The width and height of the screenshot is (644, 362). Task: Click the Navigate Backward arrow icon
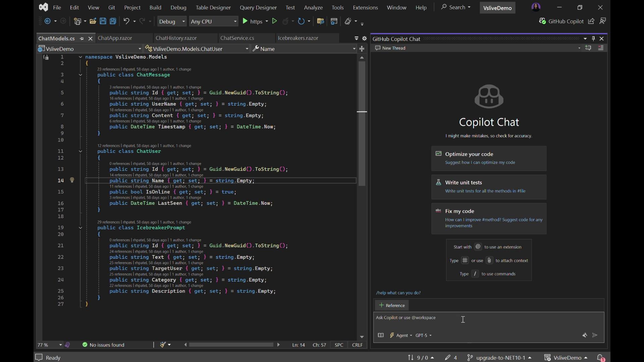tap(48, 21)
